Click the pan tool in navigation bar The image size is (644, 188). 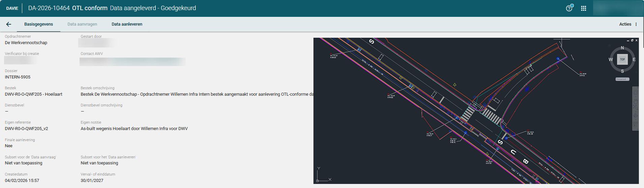[635, 100]
